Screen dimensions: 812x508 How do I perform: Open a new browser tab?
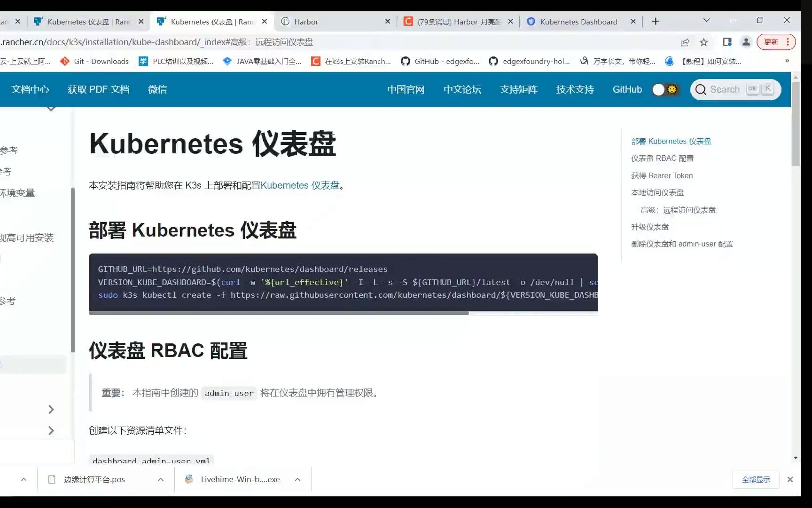click(656, 21)
